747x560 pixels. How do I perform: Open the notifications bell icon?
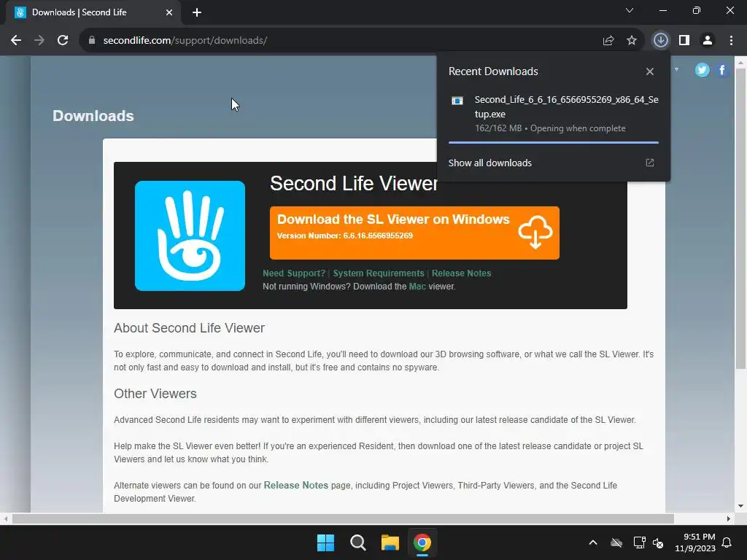[727, 542]
